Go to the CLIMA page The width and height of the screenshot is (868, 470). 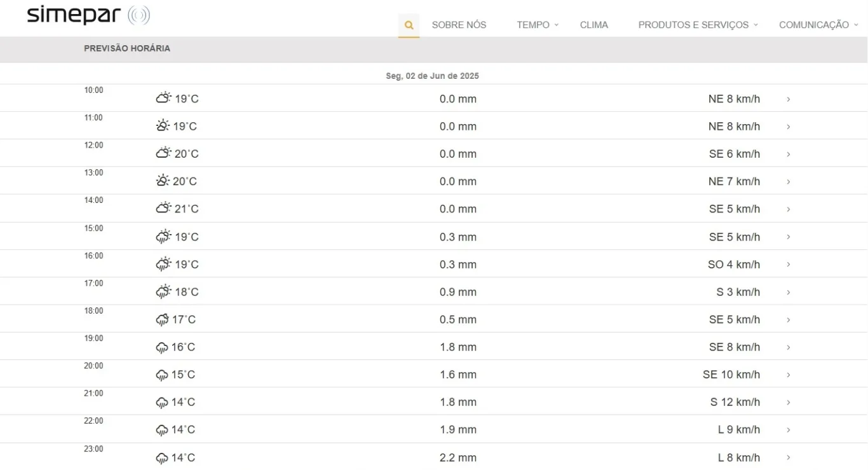(x=594, y=25)
